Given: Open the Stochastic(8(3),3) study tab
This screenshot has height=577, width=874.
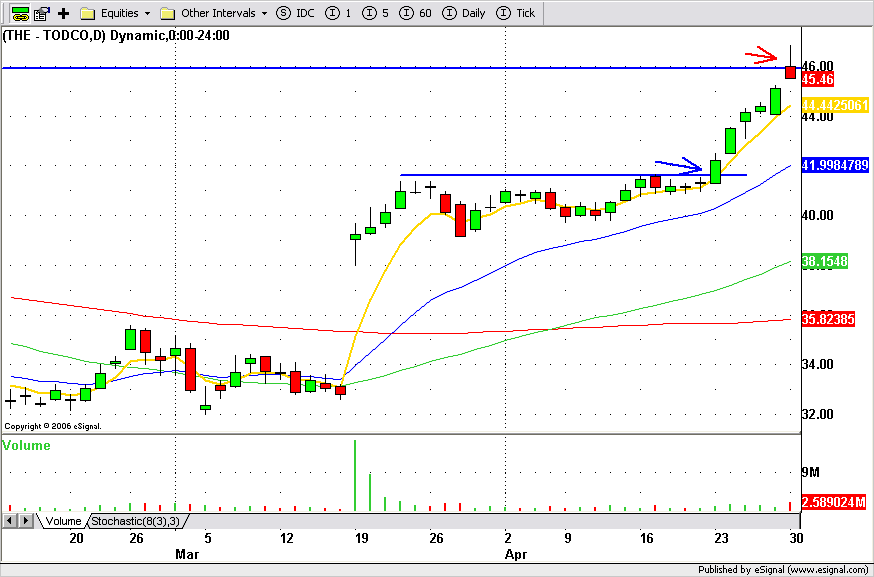Looking at the screenshot, I should pos(135,521).
